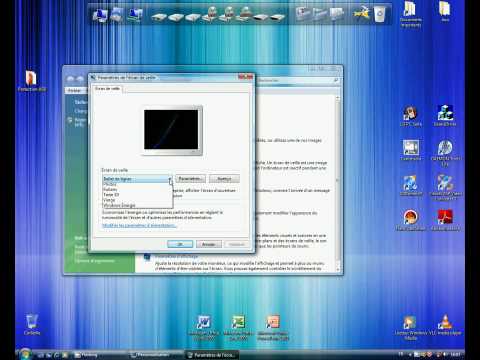Click the Personalization window vertical scrollbar
Image resolution: width=480 pixels, height=360 pixels.
coord(337,183)
